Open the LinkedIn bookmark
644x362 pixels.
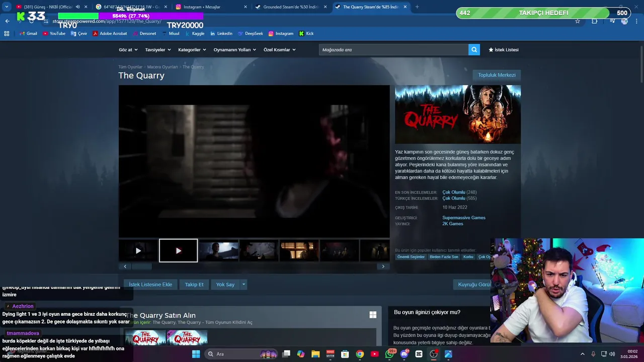[221, 34]
